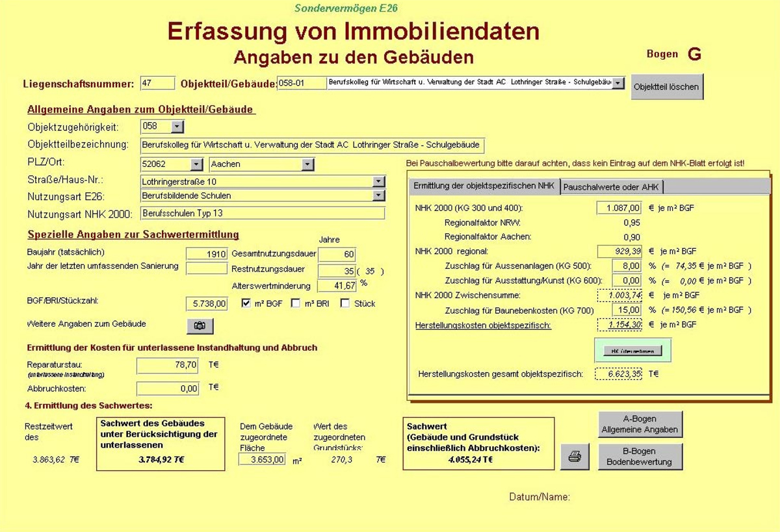Click the Zuschlag Ausstattung/Kunst field 0,00
The height and width of the screenshot is (532, 780).
628,280
